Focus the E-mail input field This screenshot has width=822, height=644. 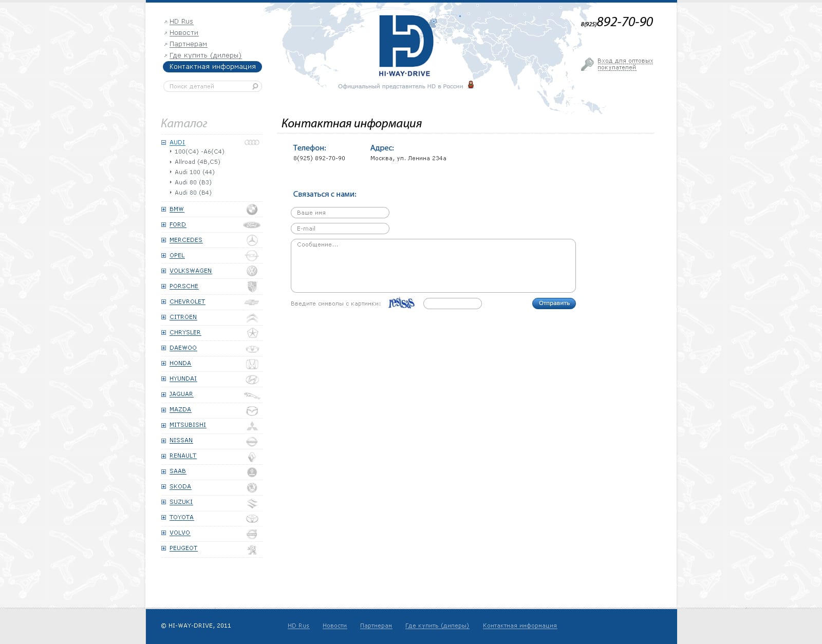[x=340, y=229]
